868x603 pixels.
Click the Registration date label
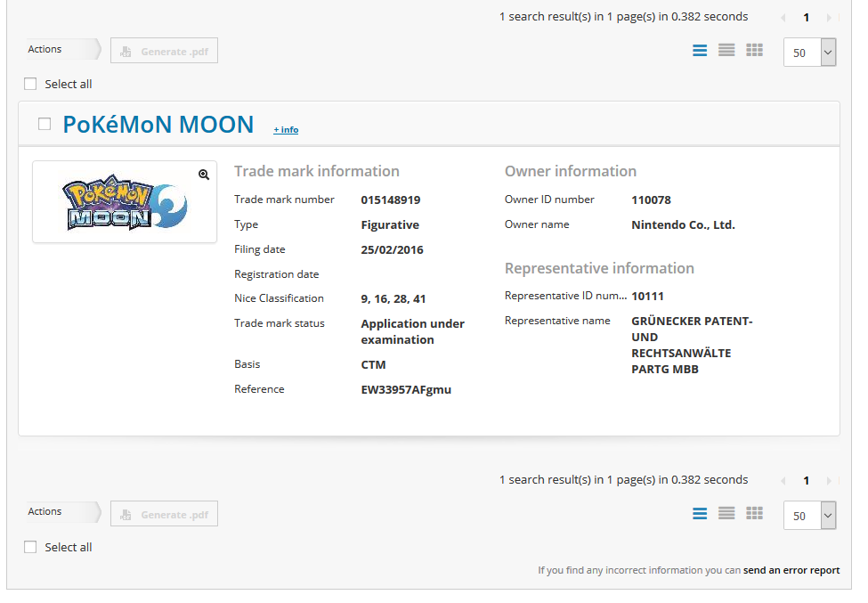(277, 274)
